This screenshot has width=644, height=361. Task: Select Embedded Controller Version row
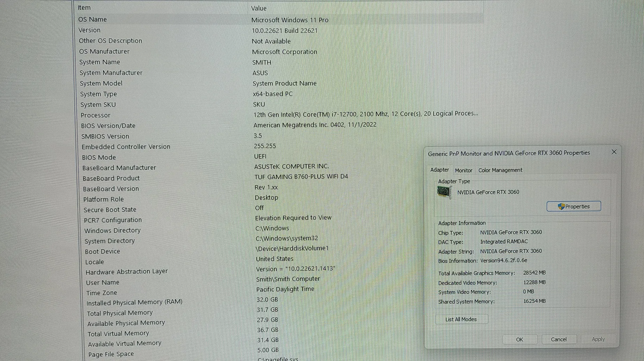(126, 147)
